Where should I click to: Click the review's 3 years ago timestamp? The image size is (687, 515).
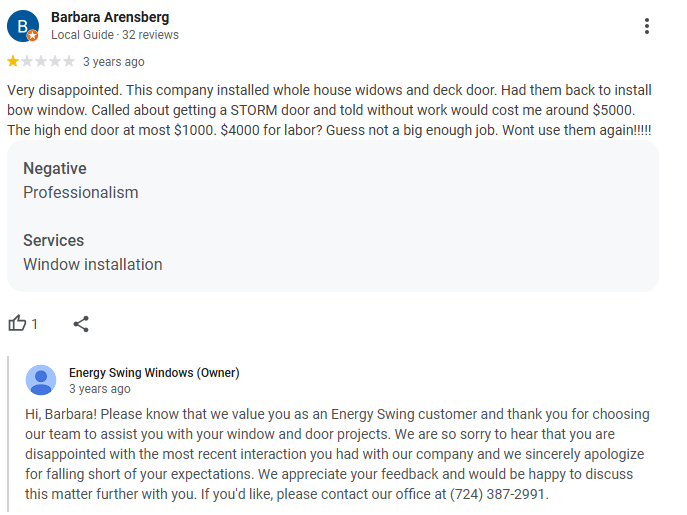click(x=113, y=62)
